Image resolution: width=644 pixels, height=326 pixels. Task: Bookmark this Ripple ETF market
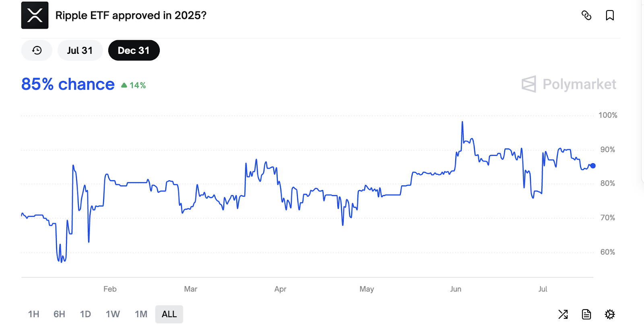[x=610, y=15]
